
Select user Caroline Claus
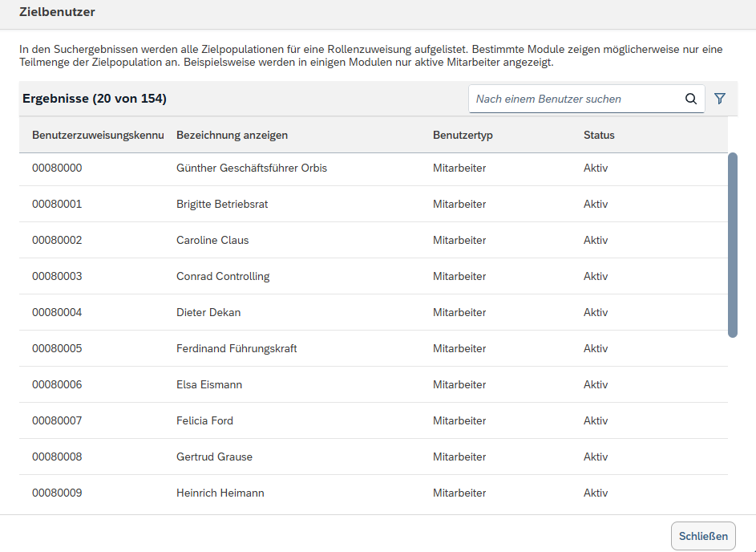click(x=212, y=240)
